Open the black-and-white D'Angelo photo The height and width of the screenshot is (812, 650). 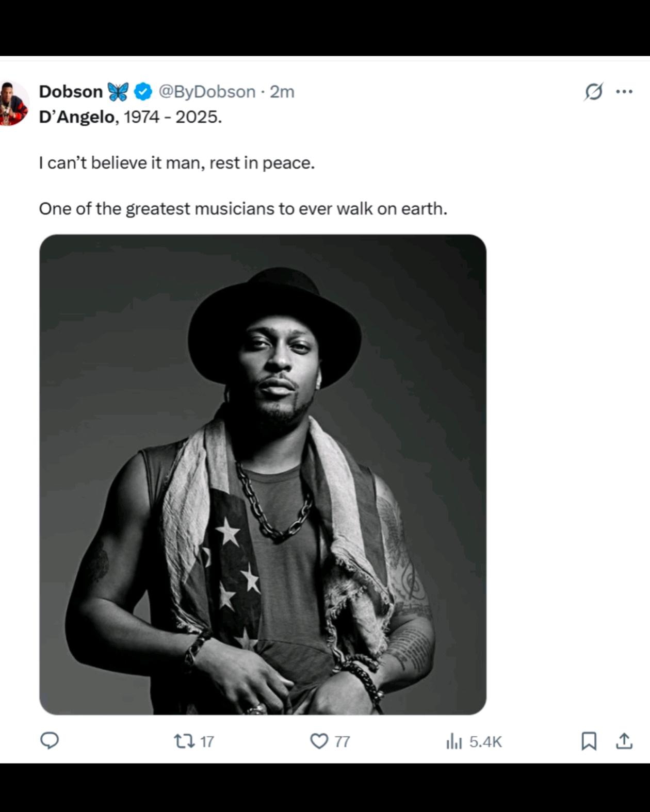pyautogui.click(x=263, y=474)
